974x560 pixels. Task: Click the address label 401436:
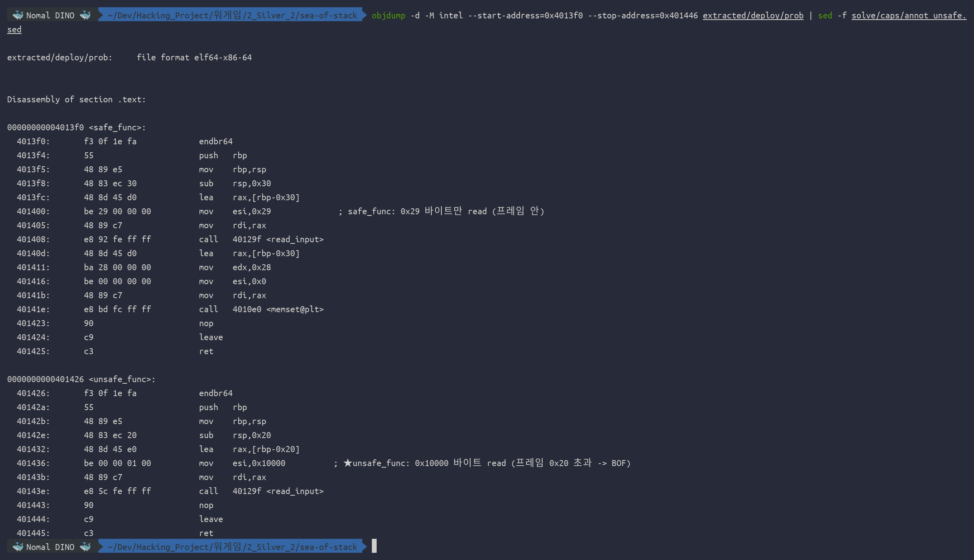34,463
